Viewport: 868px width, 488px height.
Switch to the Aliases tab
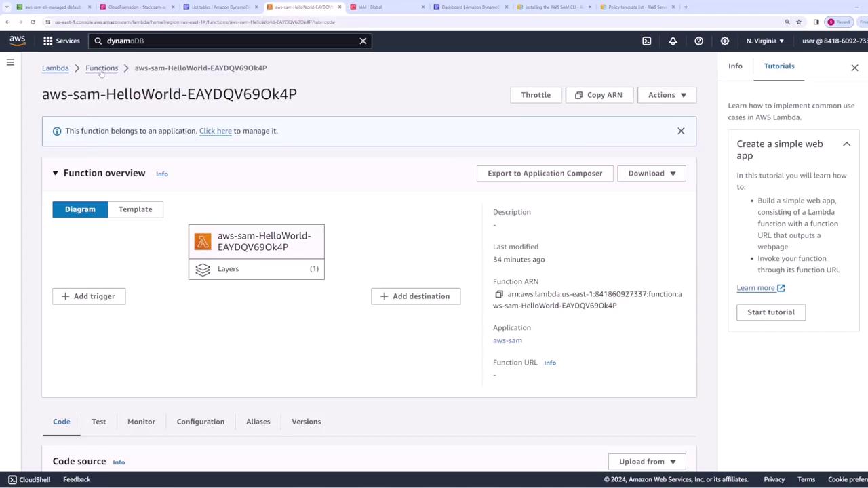click(x=258, y=422)
